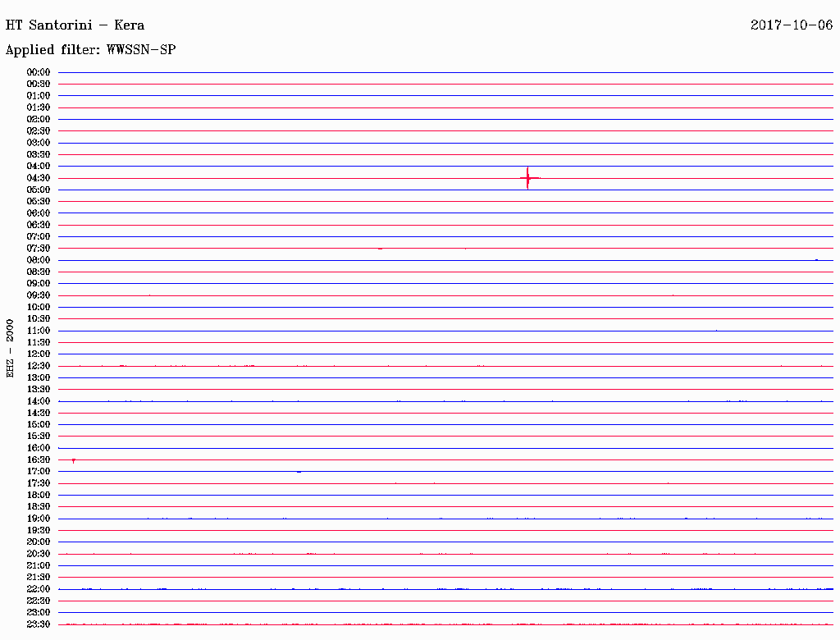Select the 00:00 time label

click(x=38, y=72)
